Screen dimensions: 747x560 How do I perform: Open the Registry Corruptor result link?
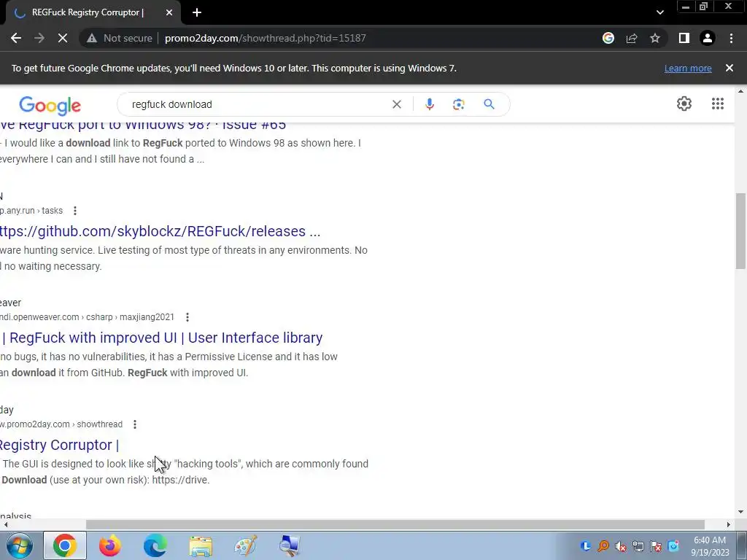click(x=59, y=445)
